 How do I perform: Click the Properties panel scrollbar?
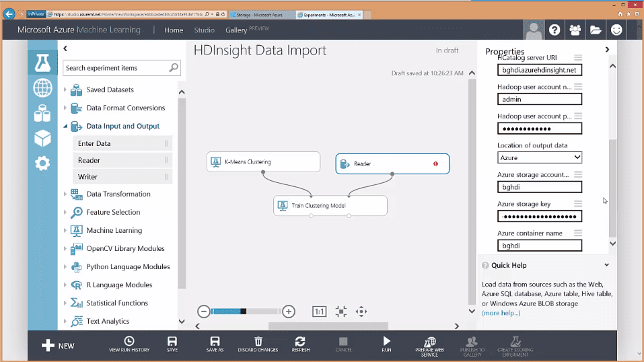click(612, 188)
